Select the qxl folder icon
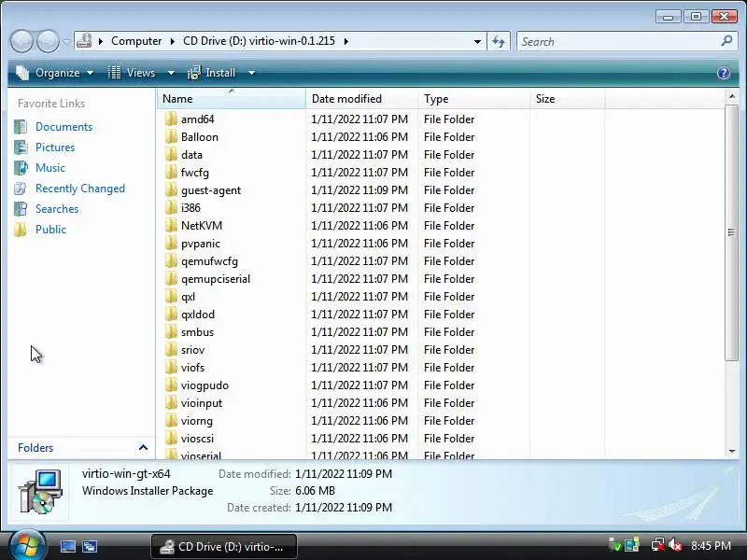The width and height of the screenshot is (747, 560). [171, 296]
